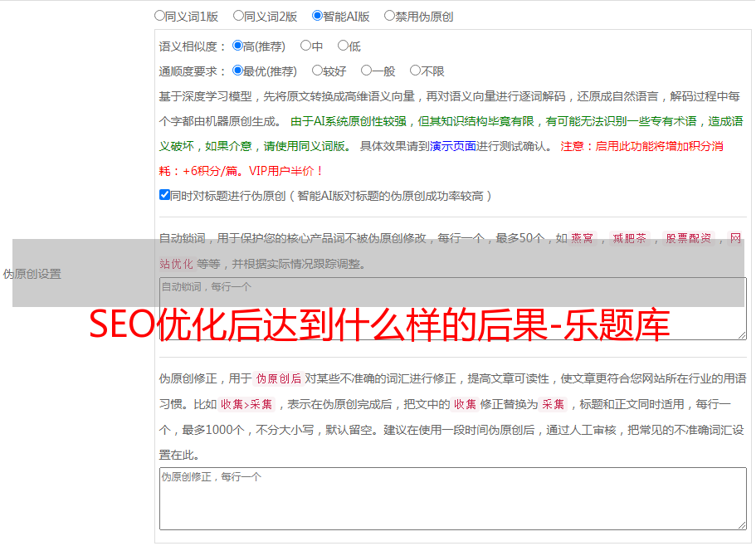
Task: Select 禁用伪原创 to disable rewriting
Action: tap(389, 16)
